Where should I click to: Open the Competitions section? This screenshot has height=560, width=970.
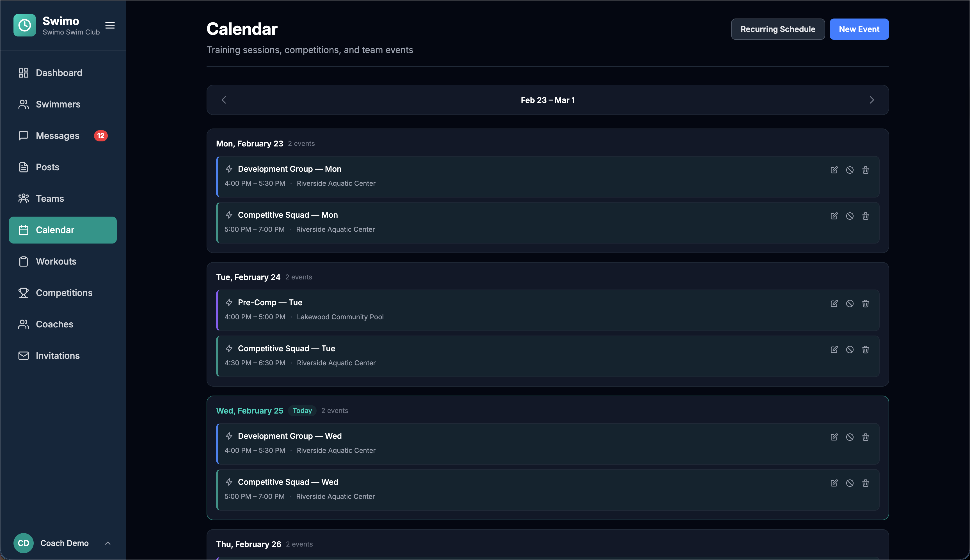pos(64,293)
